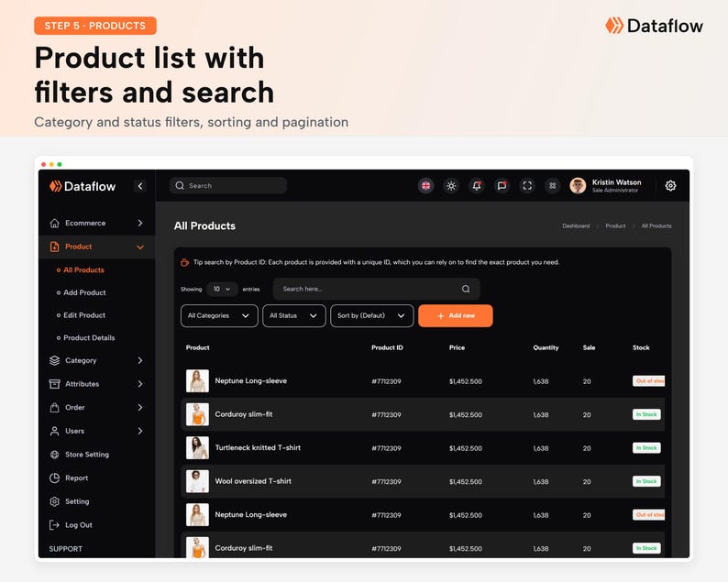Click the Add new button
This screenshot has width=728, height=582.
click(x=456, y=315)
